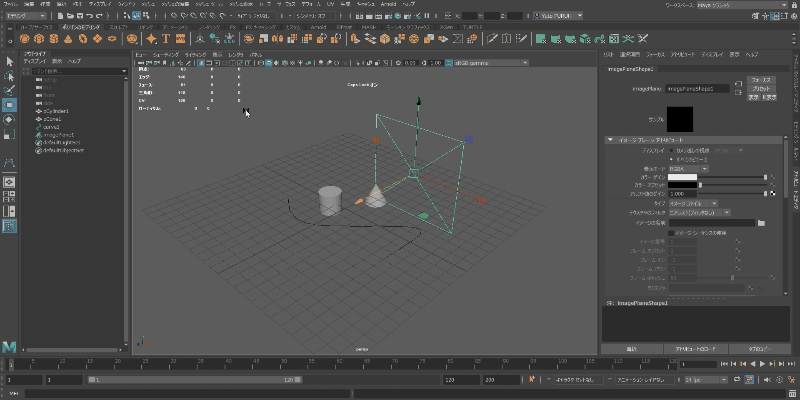Activate the Lasso select tool

(10, 76)
